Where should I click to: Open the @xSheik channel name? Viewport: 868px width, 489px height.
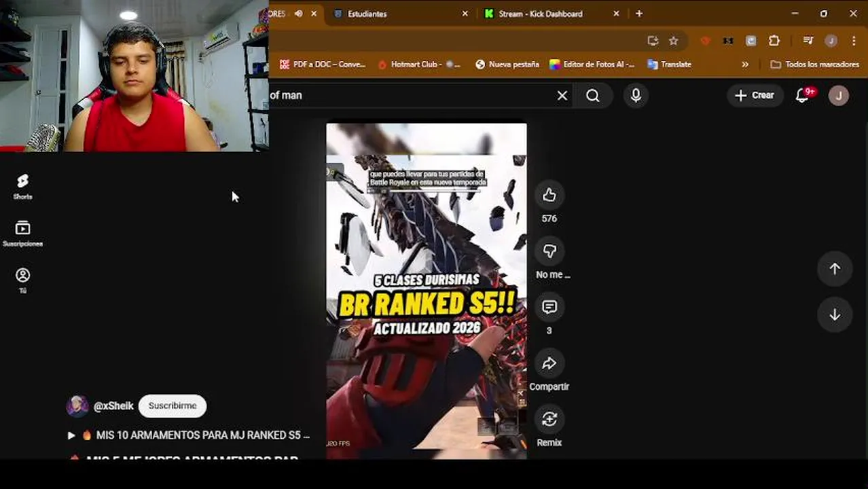coord(113,406)
